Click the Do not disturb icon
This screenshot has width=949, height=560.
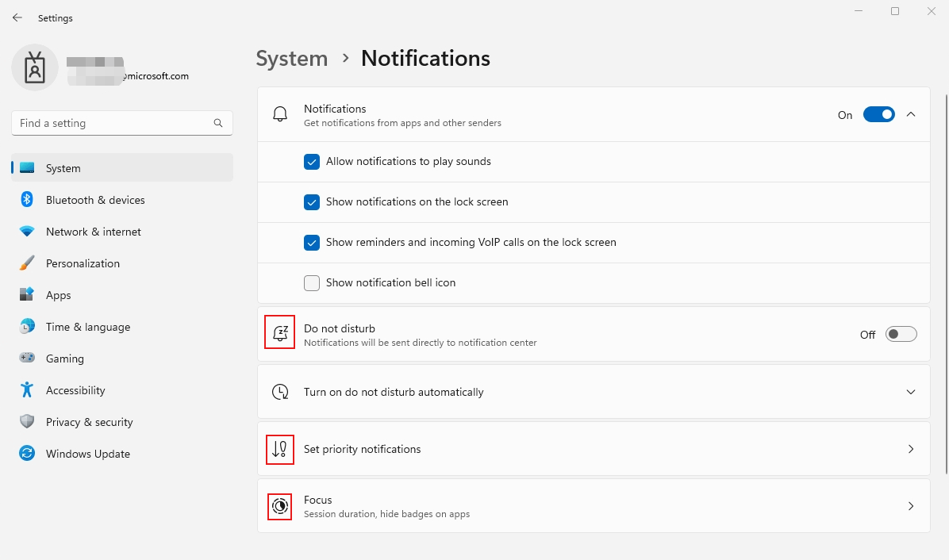[279, 332]
